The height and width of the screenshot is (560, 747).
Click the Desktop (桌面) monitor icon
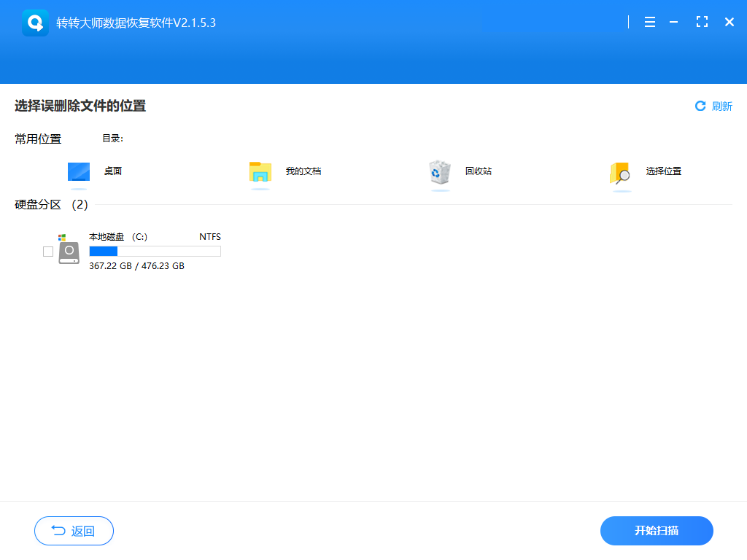click(79, 172)
